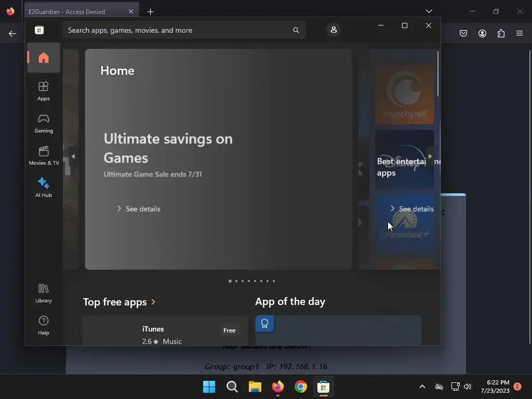Open the Crunchyroll app tile
The image size is (532, 399).
coord(404,95)
